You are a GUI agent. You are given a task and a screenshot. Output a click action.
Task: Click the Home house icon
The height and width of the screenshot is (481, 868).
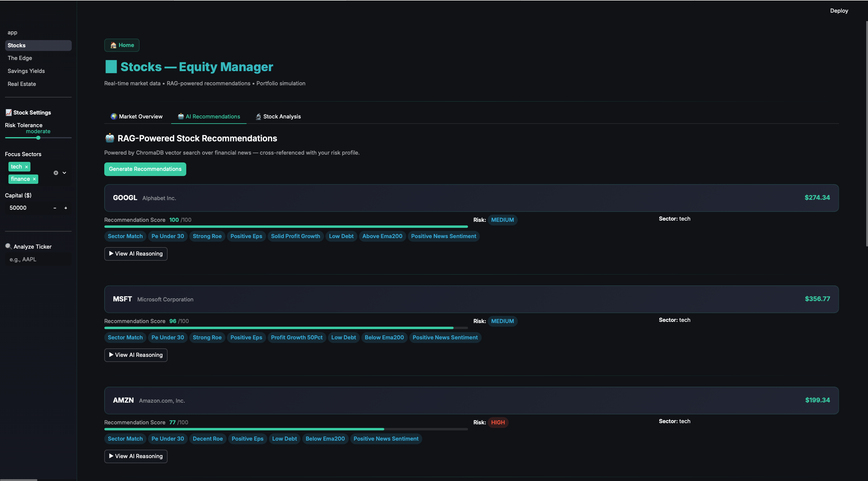113,45
